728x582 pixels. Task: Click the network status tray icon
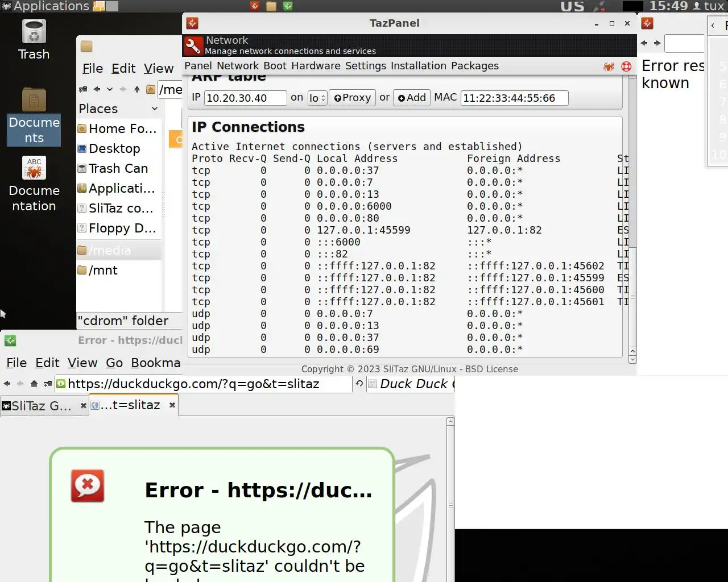coord(599,6)
